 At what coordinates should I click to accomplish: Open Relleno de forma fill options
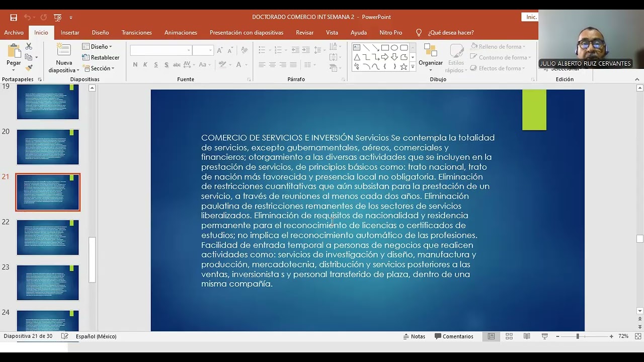[498, 47]
